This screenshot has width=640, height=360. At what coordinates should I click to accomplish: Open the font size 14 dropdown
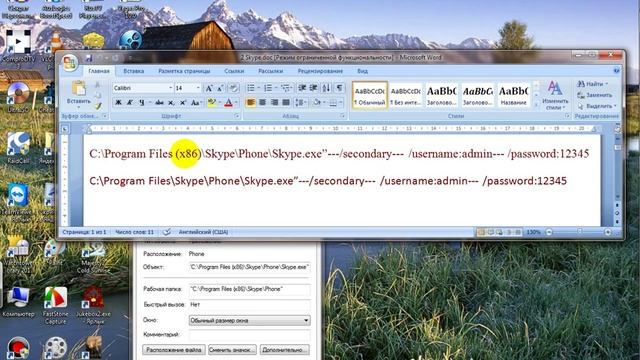(x=198, y=88)
